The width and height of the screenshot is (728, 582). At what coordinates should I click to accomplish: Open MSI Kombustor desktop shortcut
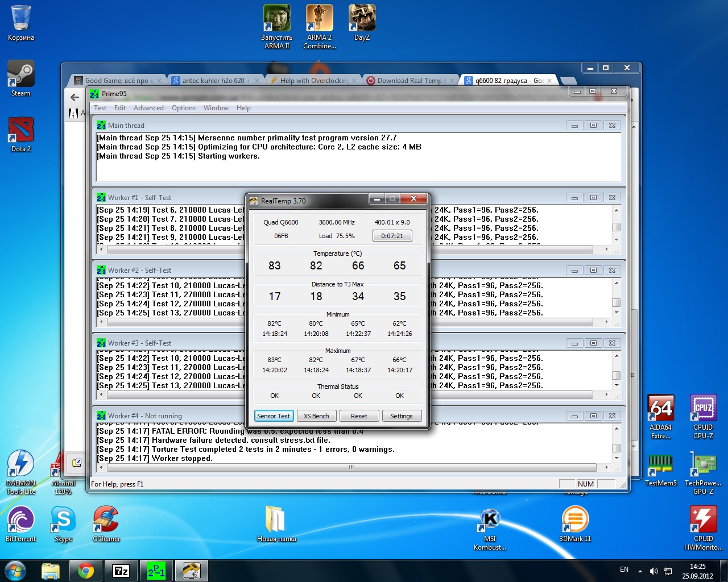click(x=490, y=528)
